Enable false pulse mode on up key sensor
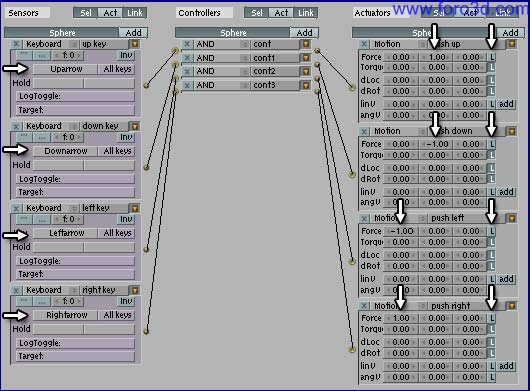530x391 pixels. point(42,55)
